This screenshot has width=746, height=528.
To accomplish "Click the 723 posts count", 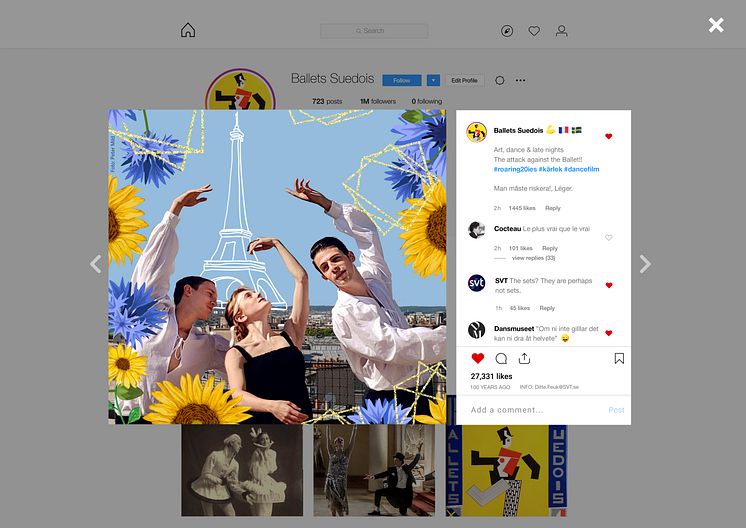I will [327, 101].
